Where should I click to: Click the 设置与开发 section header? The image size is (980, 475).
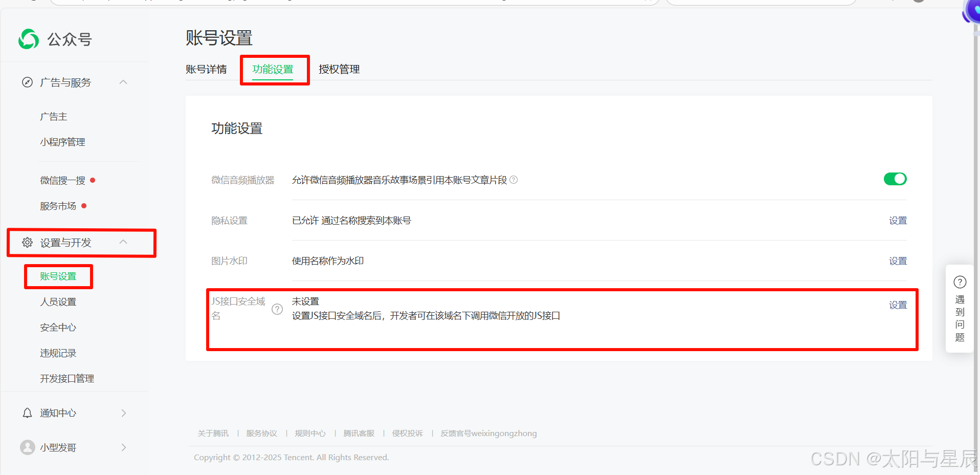tap(75, 243)
